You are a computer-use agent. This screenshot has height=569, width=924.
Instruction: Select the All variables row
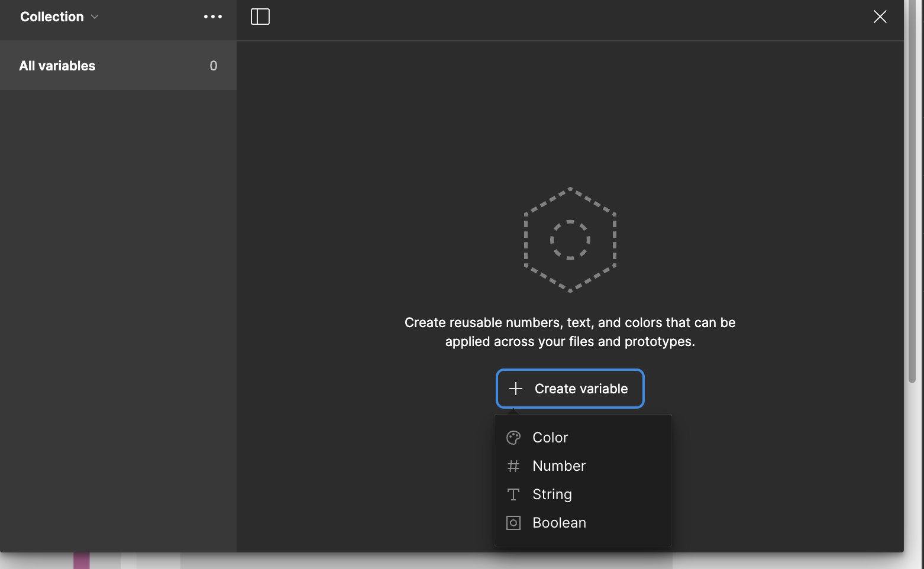pos(118,66)
